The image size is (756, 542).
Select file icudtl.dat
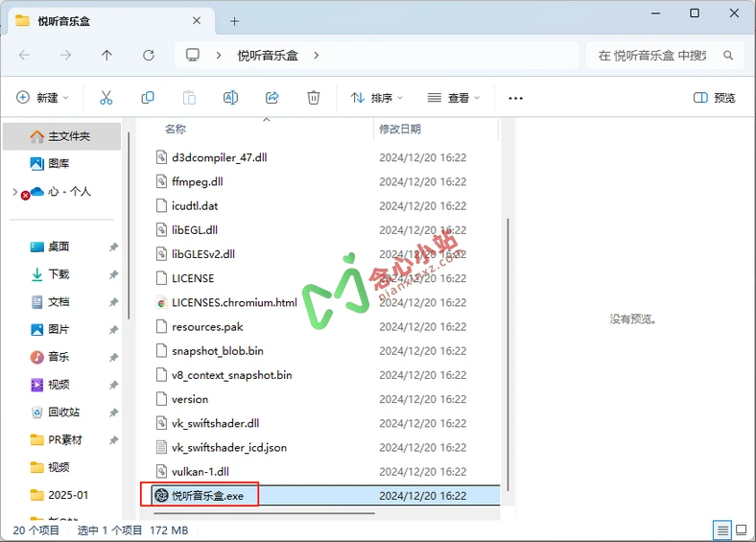195,206
